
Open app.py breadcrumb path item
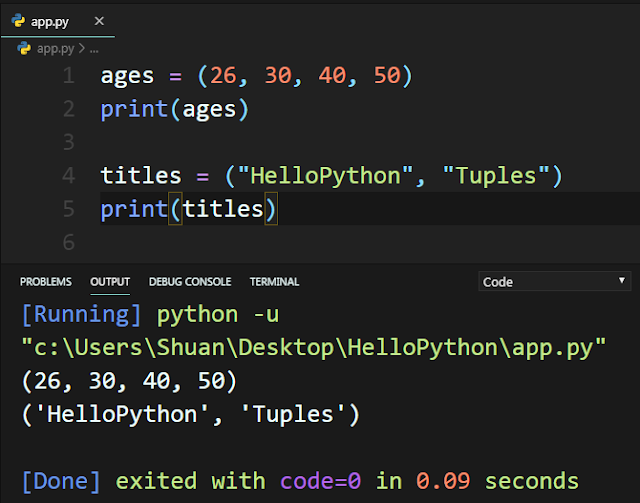pos(56,49)
